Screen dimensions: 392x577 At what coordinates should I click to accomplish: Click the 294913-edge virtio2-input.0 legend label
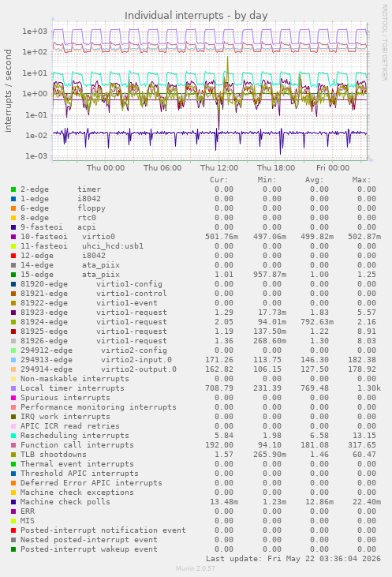96,360
